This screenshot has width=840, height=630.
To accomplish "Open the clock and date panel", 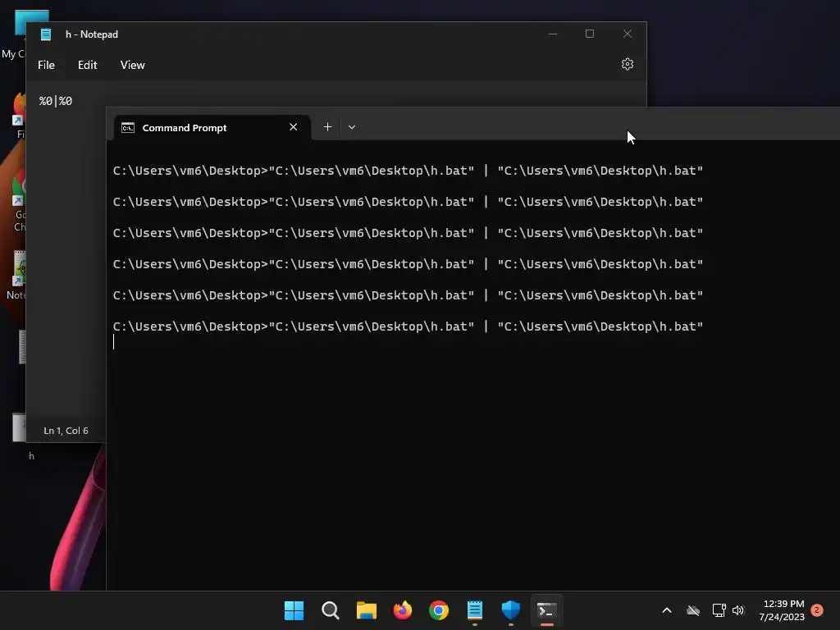I will click(x=782, y=610).
